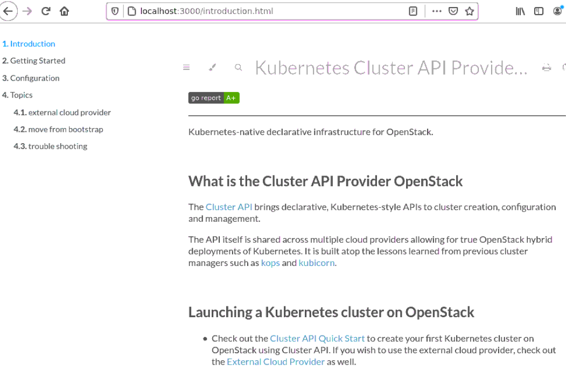
Task: Follow the Cluster API link
Action: click(229, 207)
